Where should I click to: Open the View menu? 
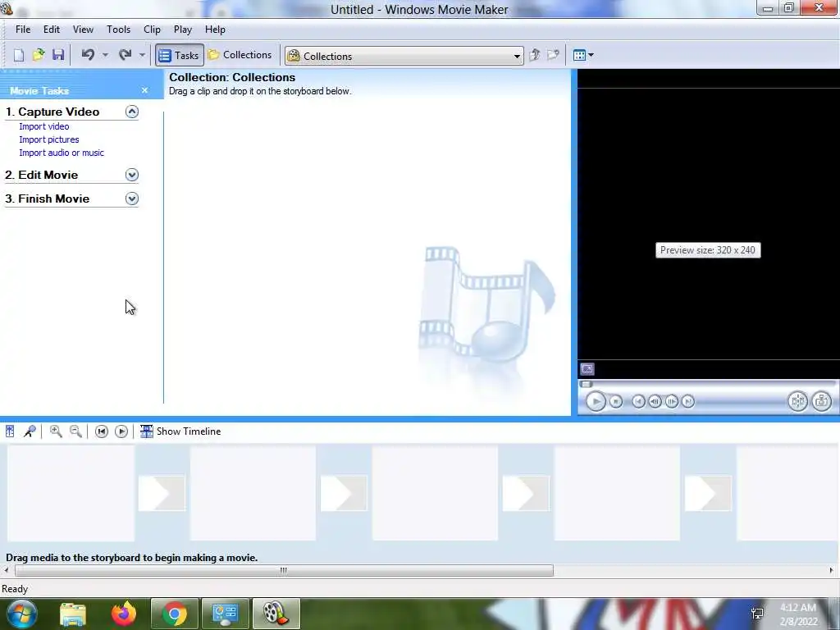[x=83, y=30]
